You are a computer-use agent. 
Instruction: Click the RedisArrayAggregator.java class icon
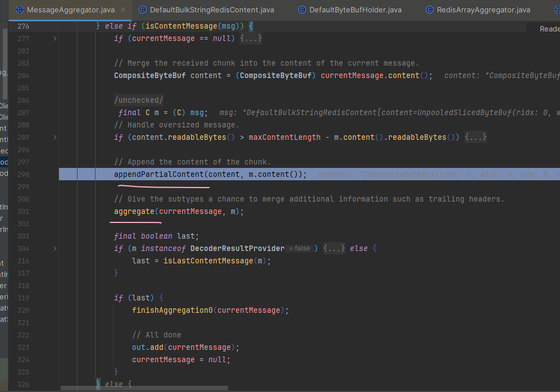(430, 10)
